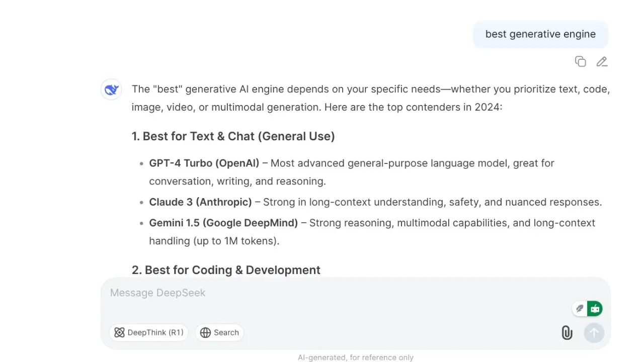The image size is (644, 362).
Task: Click the bold 'Gemini 1.5 (Google DeepMind)' text
Action: coord(223,223)
